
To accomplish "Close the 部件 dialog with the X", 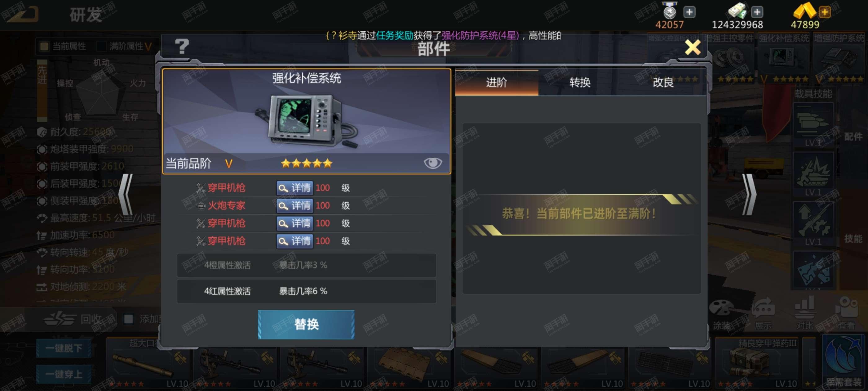I will tap(693, 47).
